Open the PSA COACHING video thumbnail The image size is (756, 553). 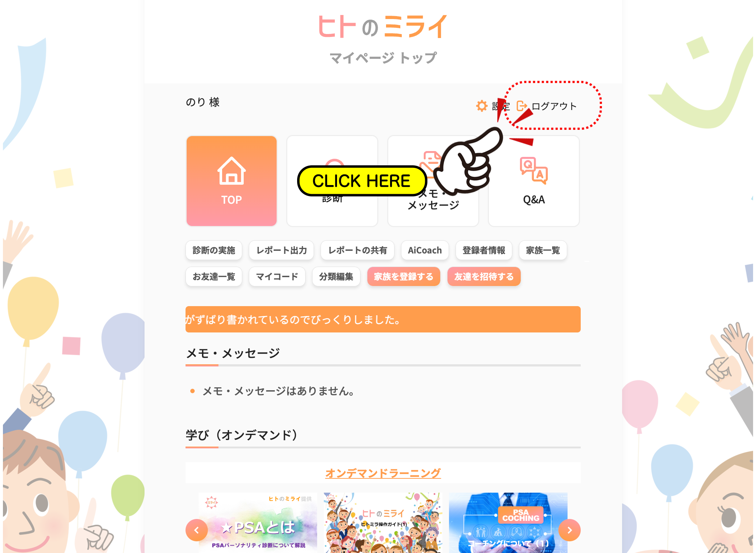point(508,523)
